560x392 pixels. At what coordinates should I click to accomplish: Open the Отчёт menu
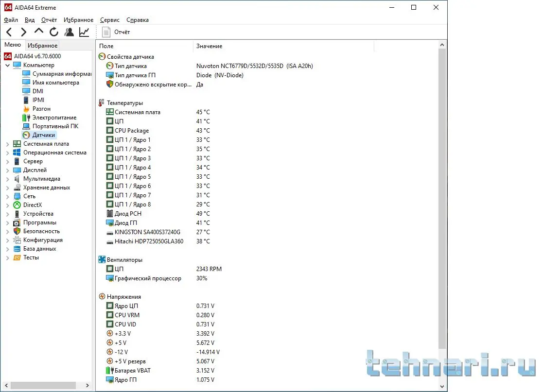tap(49, 20)
